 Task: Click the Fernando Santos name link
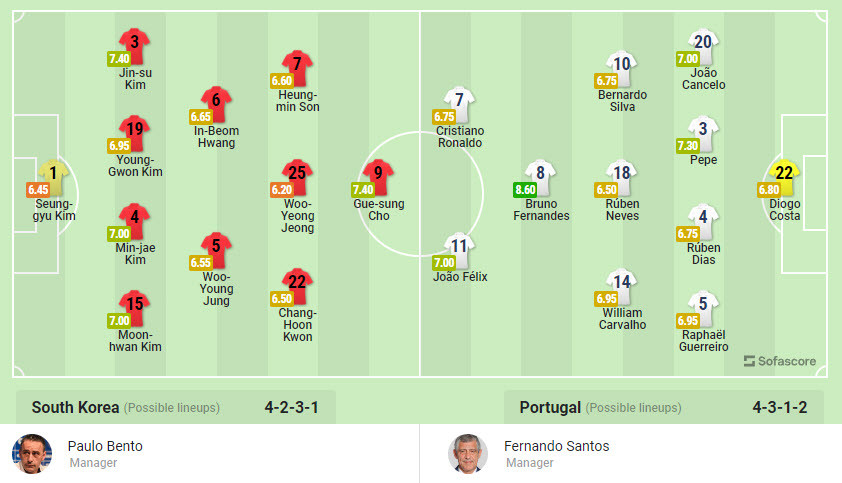point(557,446)
